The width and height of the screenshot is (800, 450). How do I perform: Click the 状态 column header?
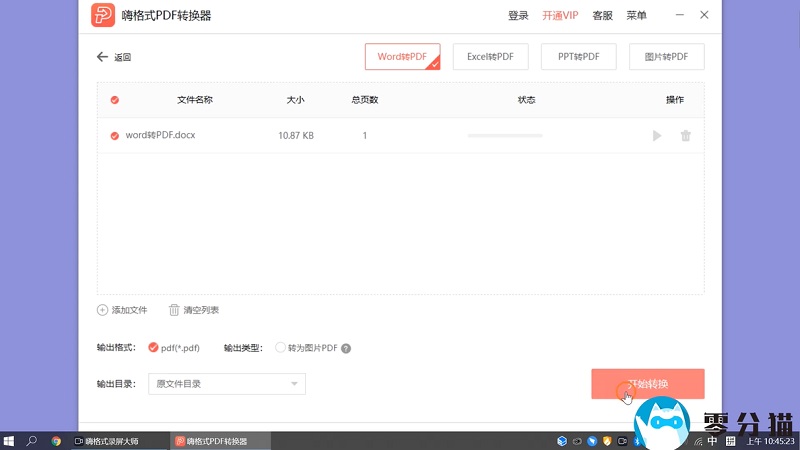[x=527, y=100]
